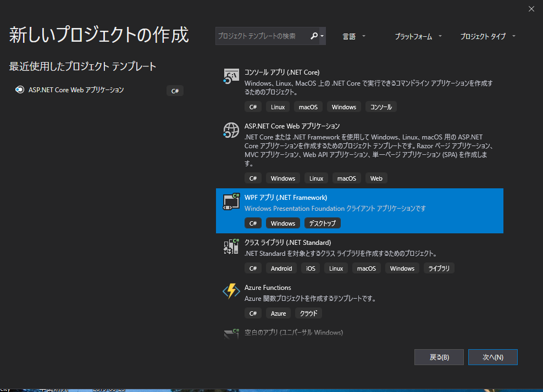Click the クラウド tag under Azure Functions
543x392 pixels.
point(308,313)
